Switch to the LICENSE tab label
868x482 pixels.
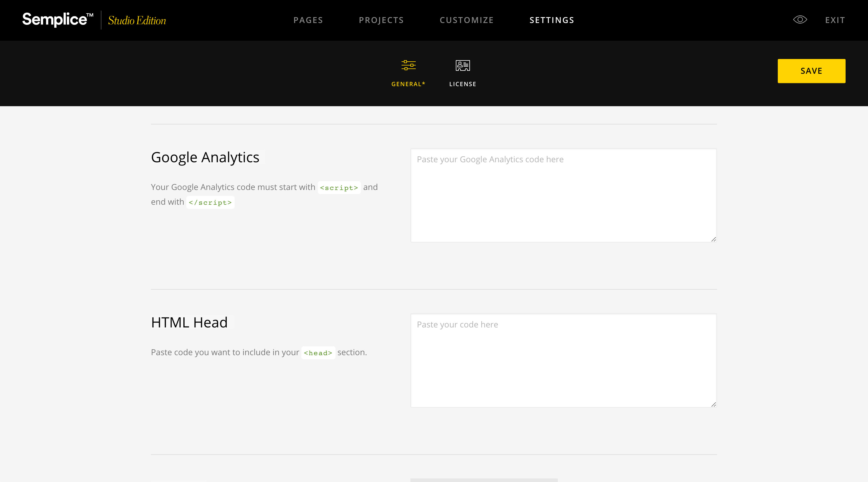coord(463,84)
